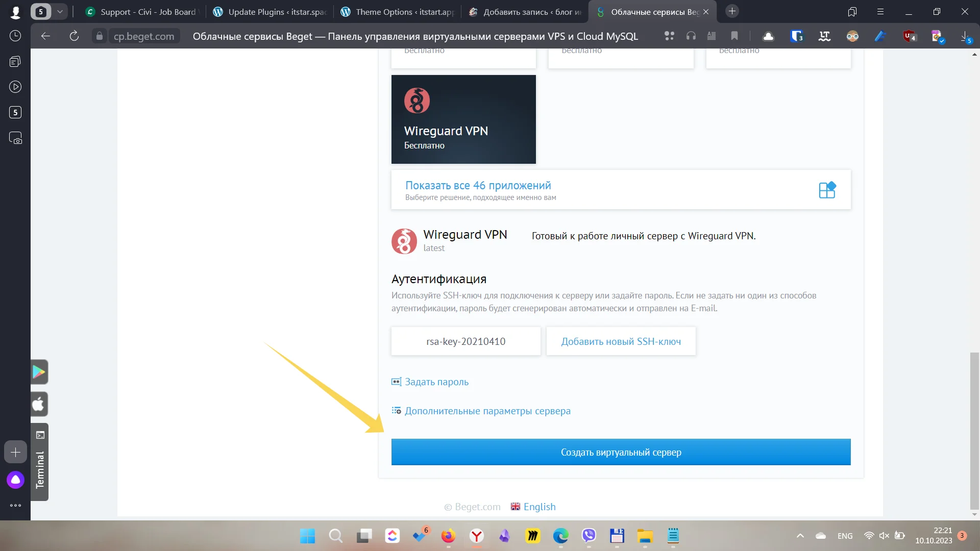The height and width of the screenshot is (551, 980).
Task: Click the screenshot capture icon in left sidebar
Action: pos(15,138)
